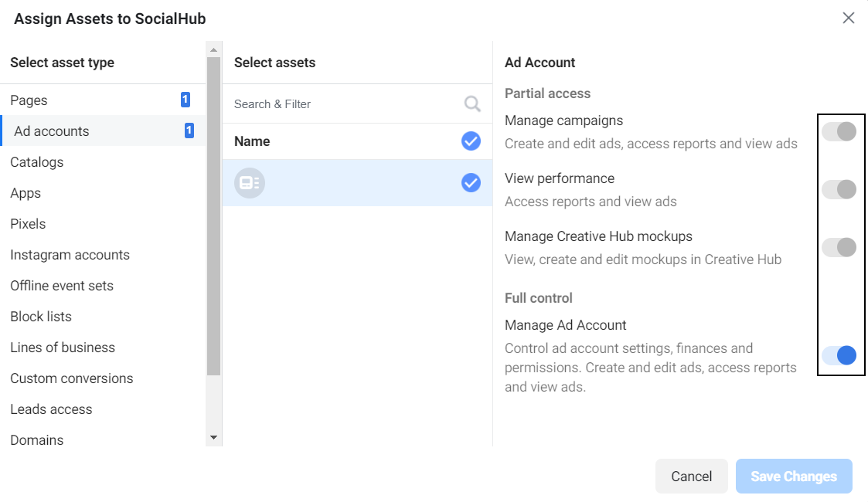Screen dimensions: 868x502
Task: Click 'Access reports and view ads' description
Action: [x=591, y=202]
